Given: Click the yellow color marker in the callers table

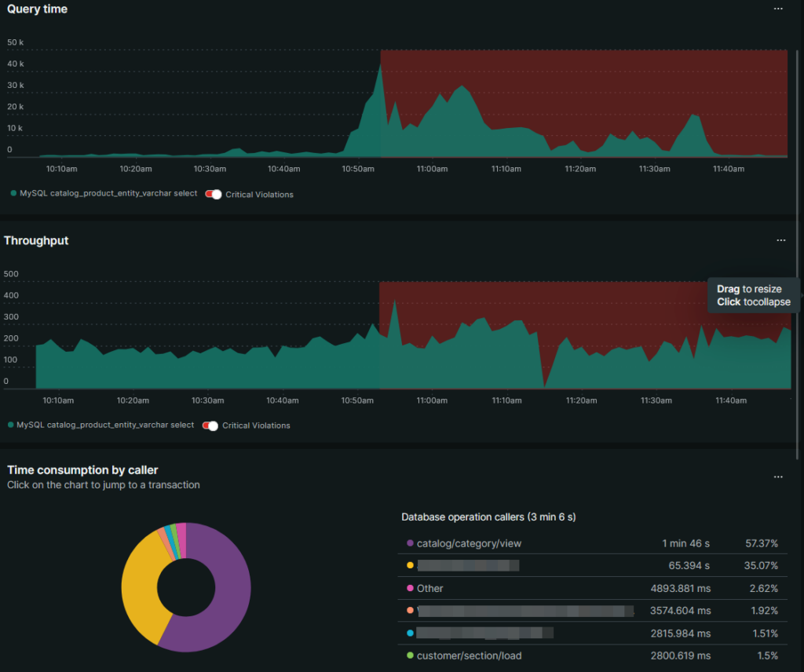Looking at the screenshot, I should click(411, 565).
